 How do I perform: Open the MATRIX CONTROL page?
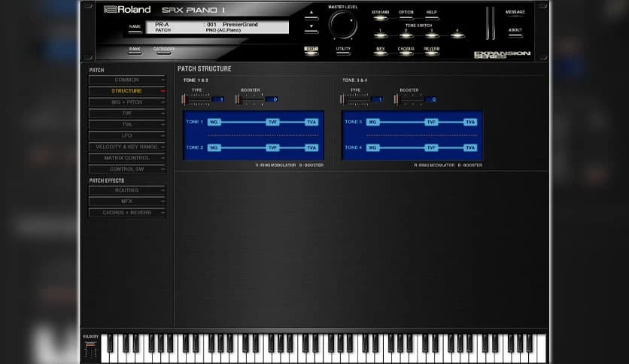click(126, 159)
